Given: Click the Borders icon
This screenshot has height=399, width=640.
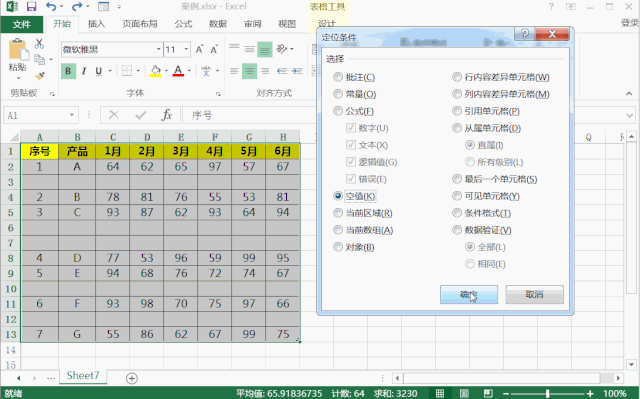Looking at the screenshot, I should click(127, 71).
